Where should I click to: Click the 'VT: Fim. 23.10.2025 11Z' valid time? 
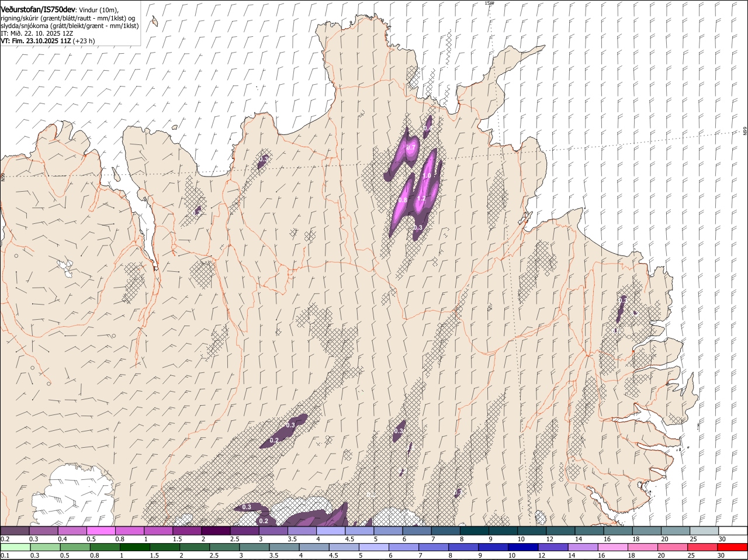36,41
